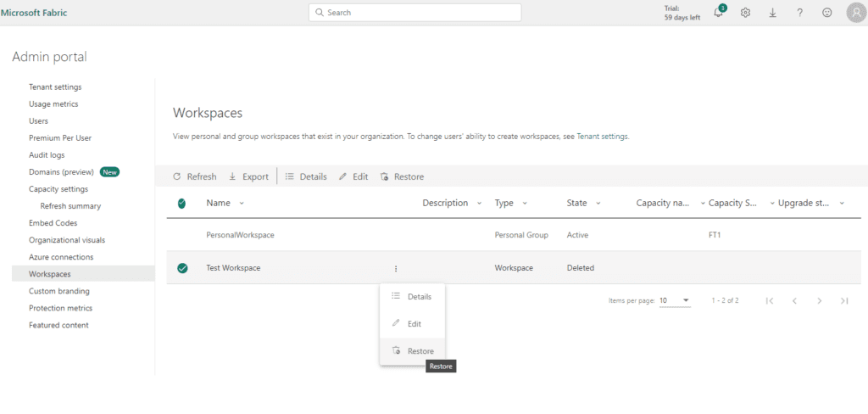Viewport: 868px width, 414px height.
Task: Click the Export toolbar button
Action: point(248,176)
